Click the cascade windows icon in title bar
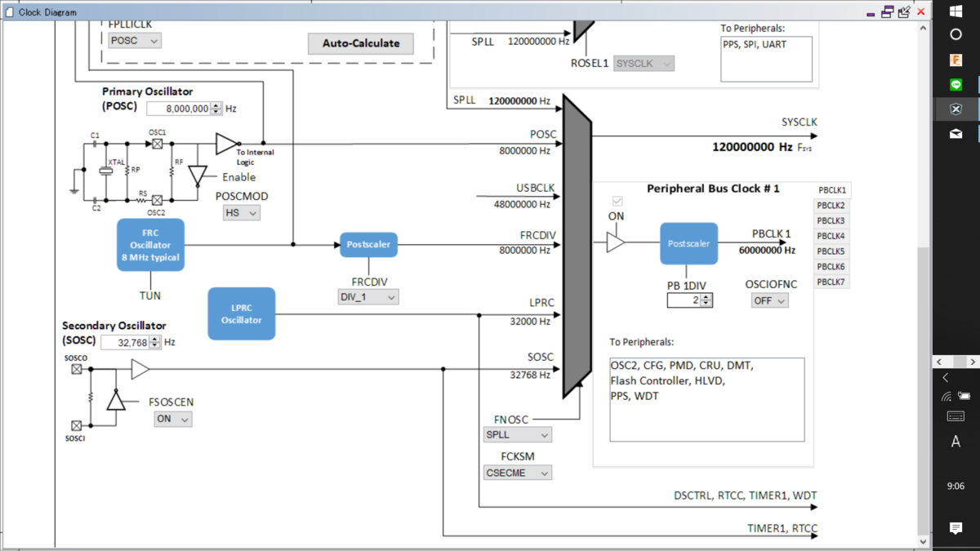The width and height of the screenshot is (980, 551). [887, 12]
